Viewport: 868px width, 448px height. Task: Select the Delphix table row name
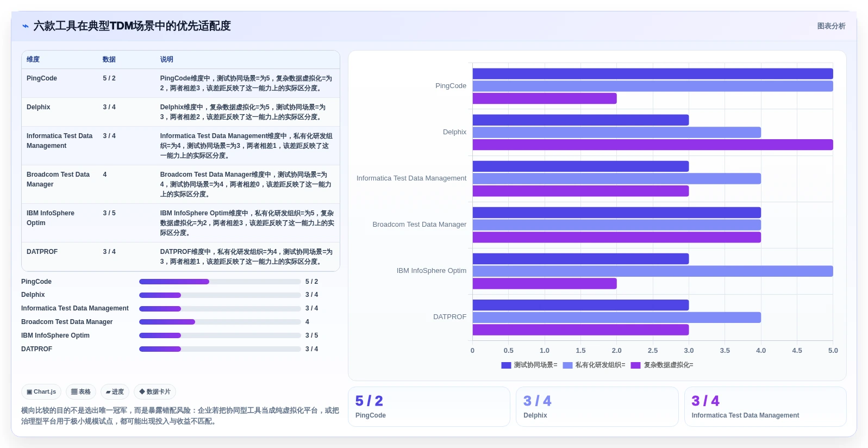pyautogui.click(x=39, y=107)
